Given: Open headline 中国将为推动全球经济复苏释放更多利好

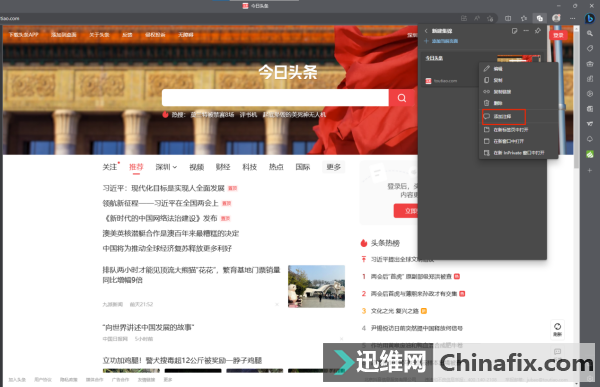Looking at the screenshot, I should (167, 248).
